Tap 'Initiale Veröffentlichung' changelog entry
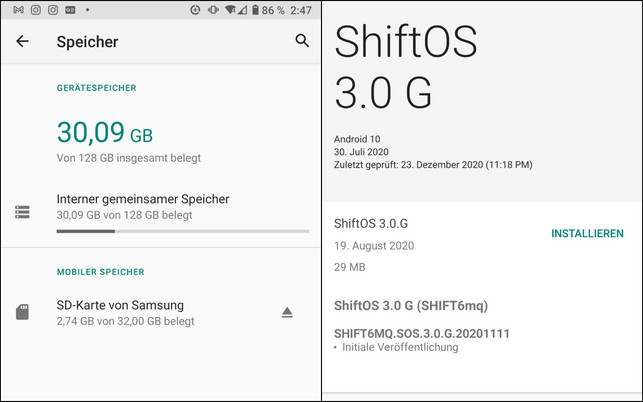 tap(400, 347)
